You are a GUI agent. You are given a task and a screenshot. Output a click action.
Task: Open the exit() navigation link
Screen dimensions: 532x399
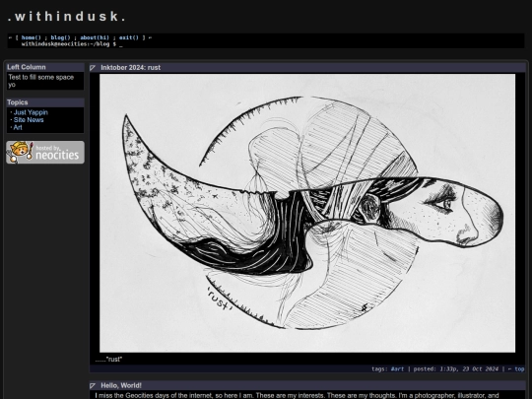[129, 37]
